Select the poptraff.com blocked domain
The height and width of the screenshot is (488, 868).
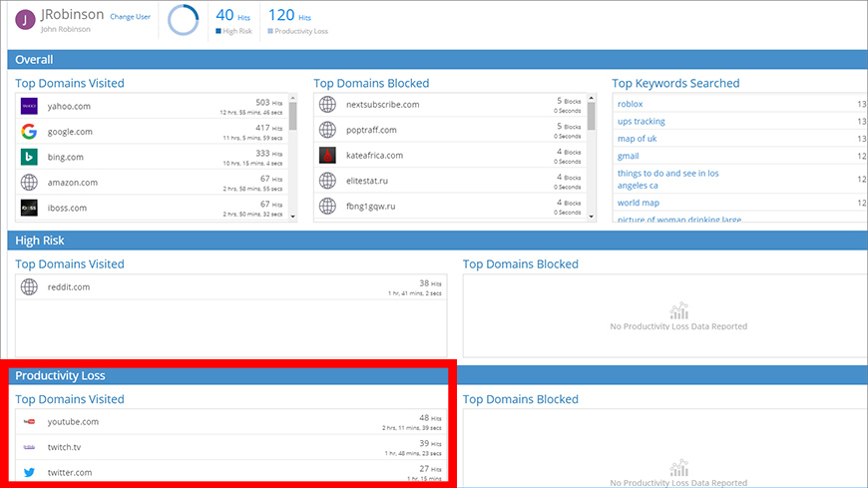450,130
